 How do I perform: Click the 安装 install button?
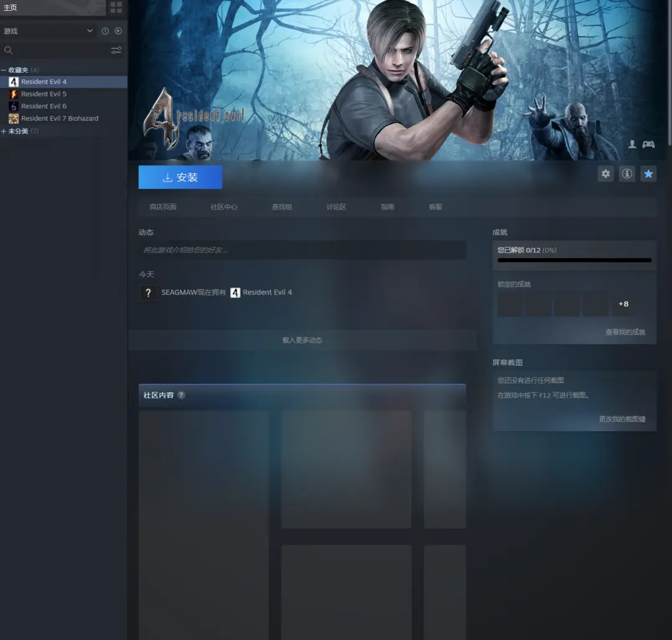click(x=180, y=177)
